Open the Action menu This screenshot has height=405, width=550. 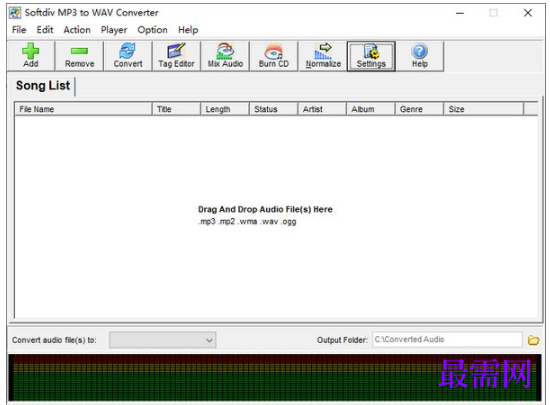77,30
